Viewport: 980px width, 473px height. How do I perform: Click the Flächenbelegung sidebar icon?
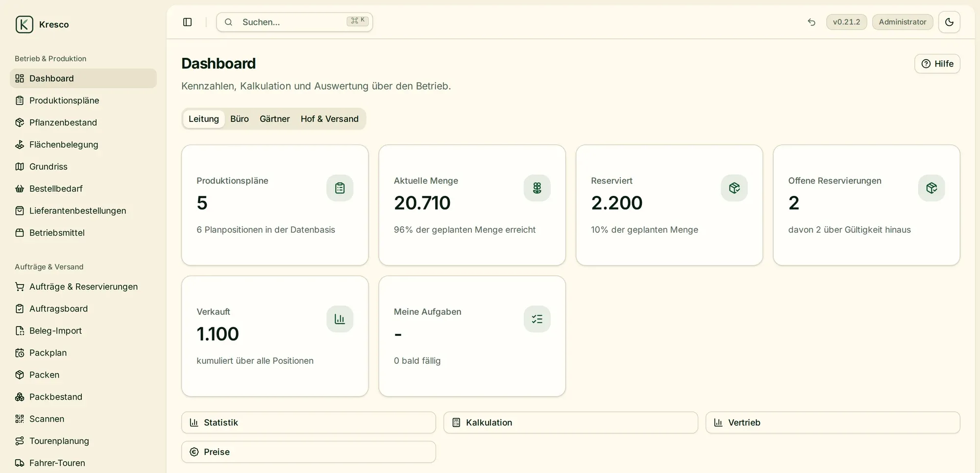20,144
